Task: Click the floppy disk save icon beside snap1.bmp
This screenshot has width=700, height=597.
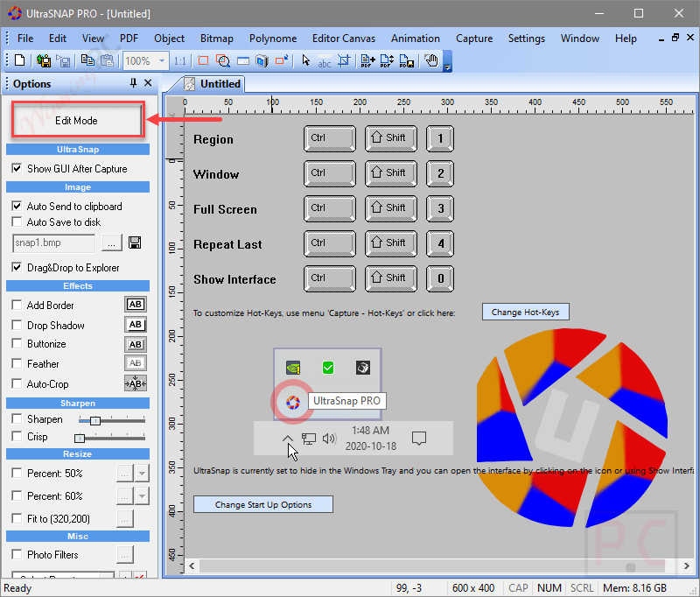Action: tap(135, 242)
